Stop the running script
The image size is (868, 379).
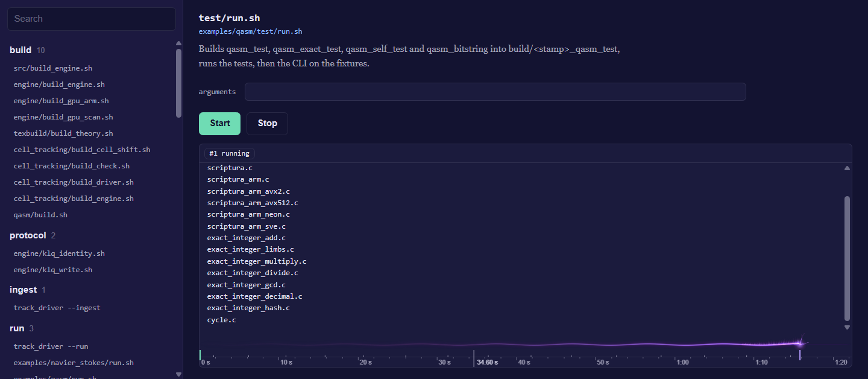tap(267, 123)
